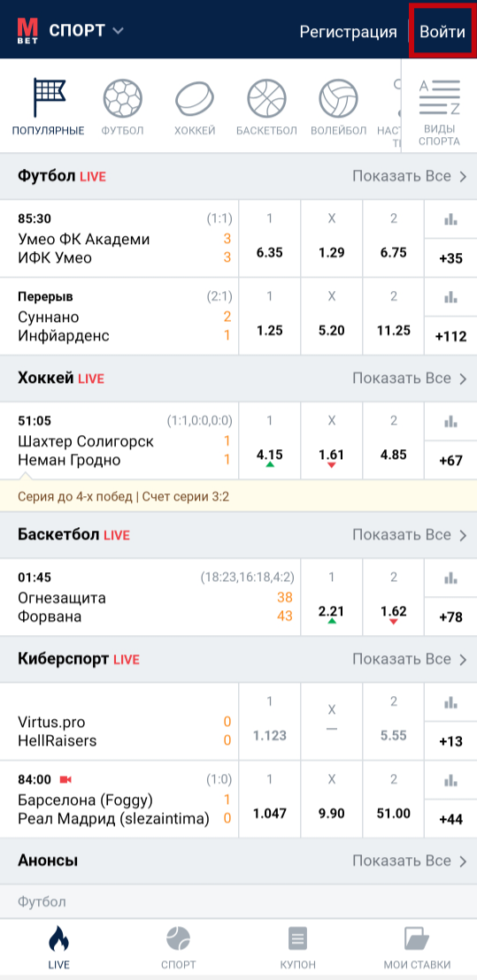Screen dimensions: 477x980
Task: Click the Войти login button
Action: (x=442, y=31)
